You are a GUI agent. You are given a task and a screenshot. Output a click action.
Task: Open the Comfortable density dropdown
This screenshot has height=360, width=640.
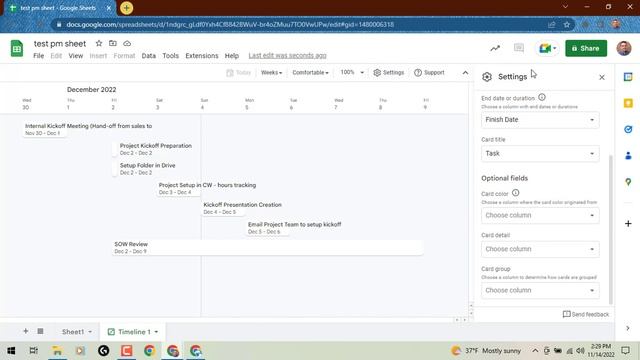[310, 73]
